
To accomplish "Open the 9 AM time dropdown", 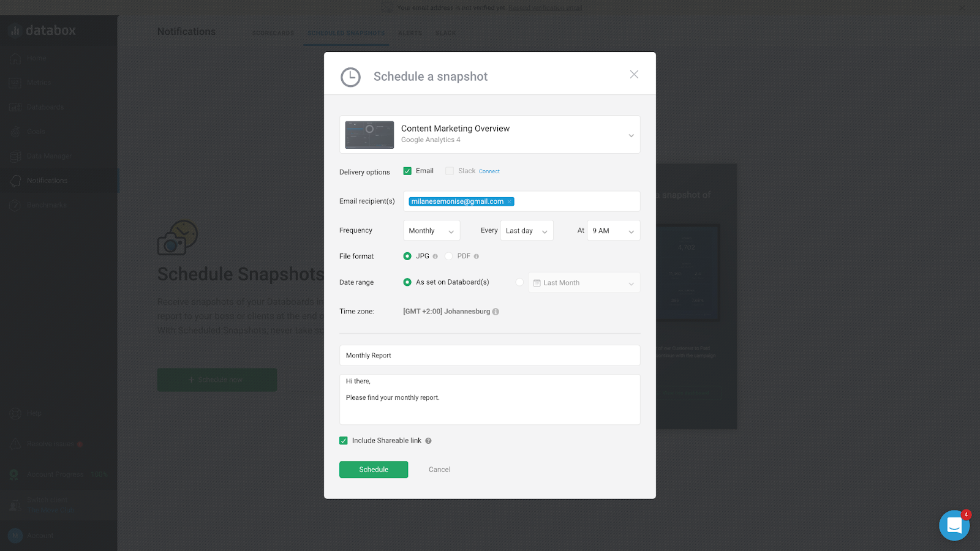I will click(614, 231).
